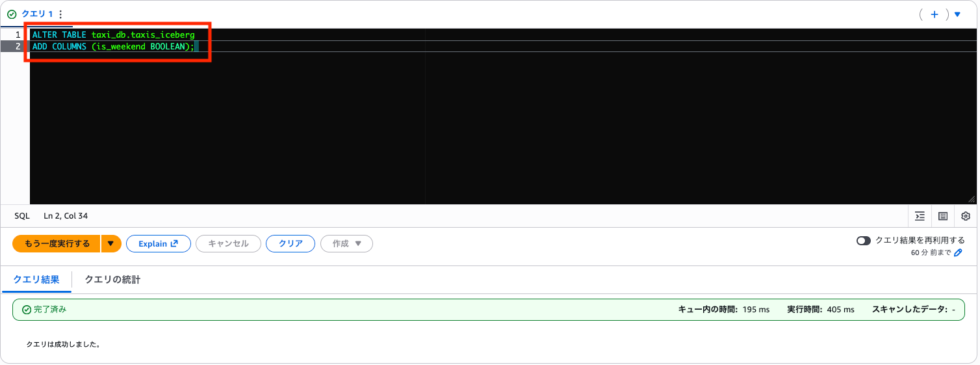Viewport: 980px width, 365px height.
Task: Expand the run options arrow beside もう一度実行する
Action: tap(110, 244)
